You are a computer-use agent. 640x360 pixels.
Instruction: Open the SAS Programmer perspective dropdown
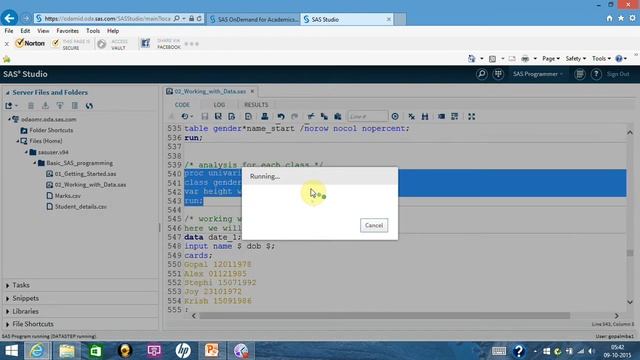click(x=538, y=74)
